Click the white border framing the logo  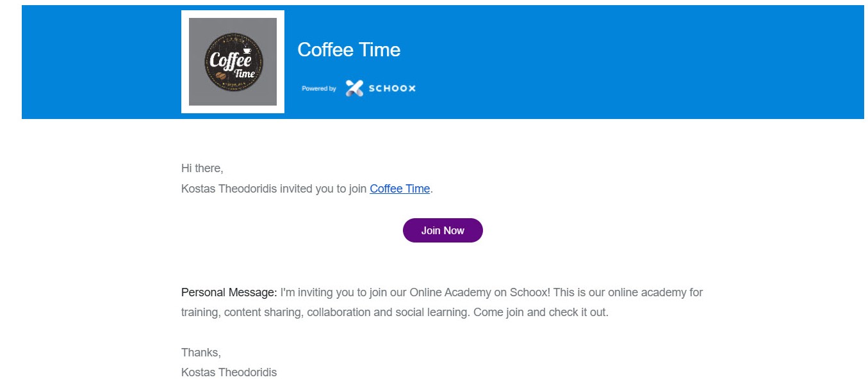click(x=185, y=62)
